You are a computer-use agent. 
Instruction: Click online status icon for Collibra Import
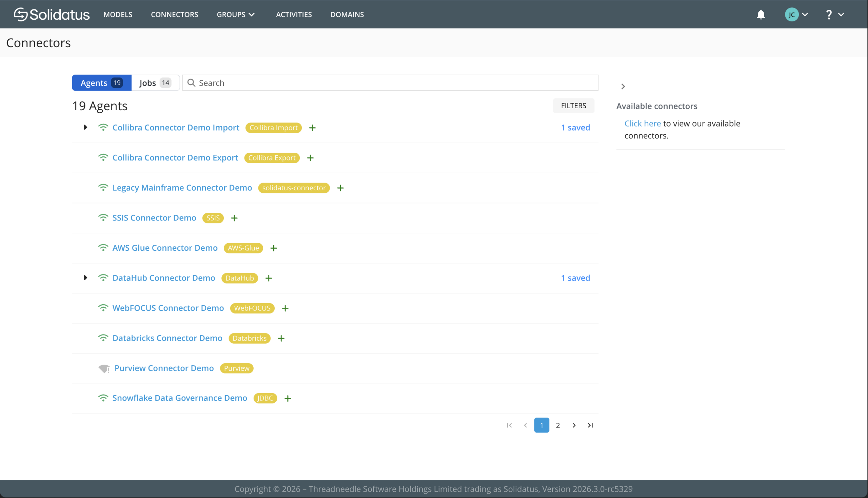pos(103,127)
